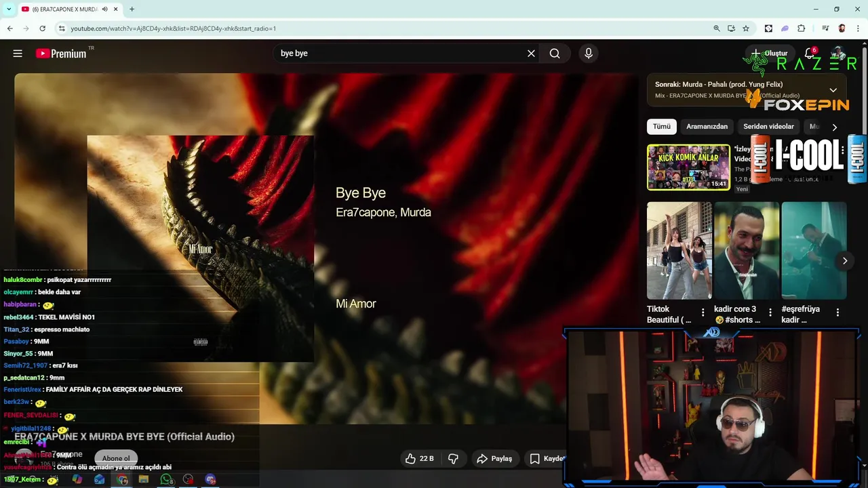
Task: Open the YouTube guide hamburger menu
Action: pos(18,54)
